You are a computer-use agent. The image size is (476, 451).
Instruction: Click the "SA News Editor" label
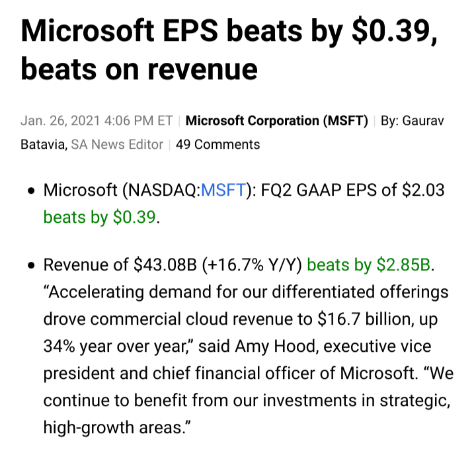pos(116,144)
